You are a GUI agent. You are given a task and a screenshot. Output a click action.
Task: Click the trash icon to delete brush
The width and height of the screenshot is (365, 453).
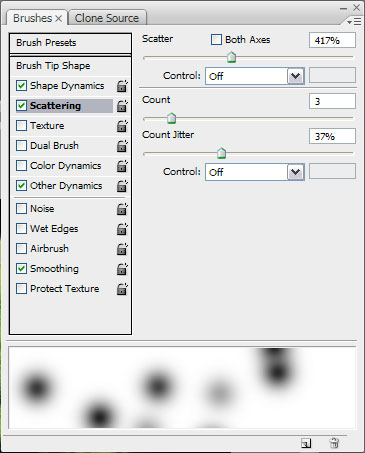pyautogui.click(x=334, y=443)
